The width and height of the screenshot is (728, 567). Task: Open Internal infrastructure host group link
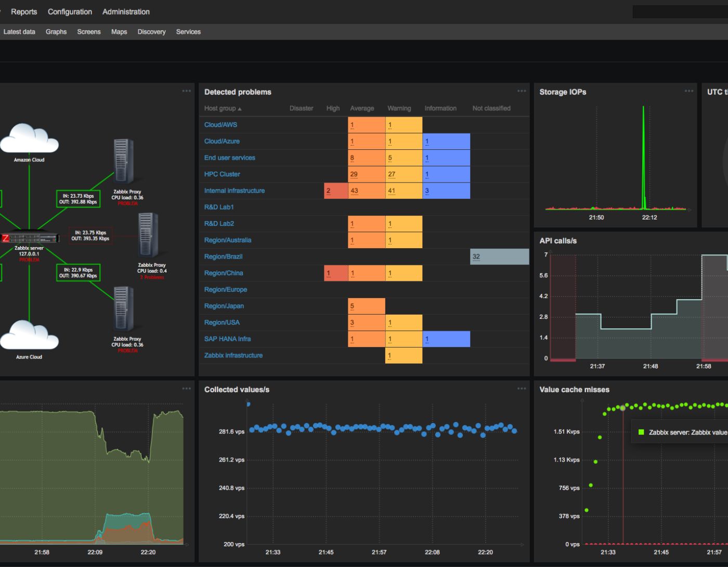click(235, 191)
